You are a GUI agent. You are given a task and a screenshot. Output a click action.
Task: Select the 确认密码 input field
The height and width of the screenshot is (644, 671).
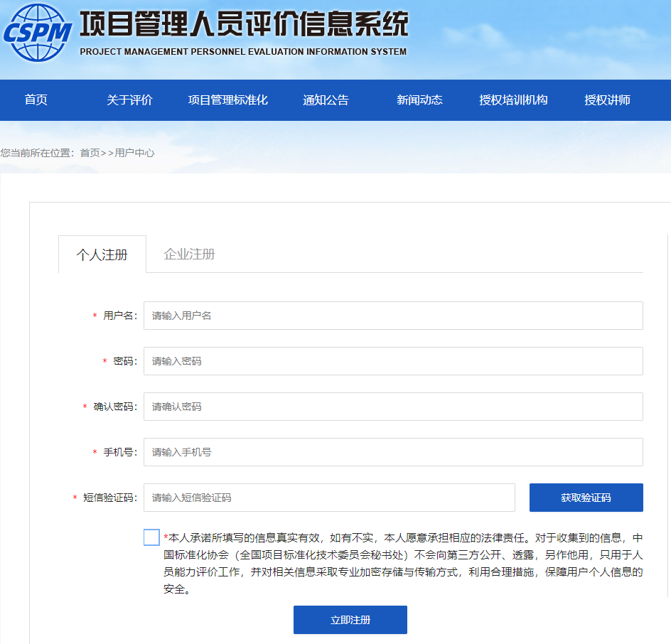coord(392,407)
